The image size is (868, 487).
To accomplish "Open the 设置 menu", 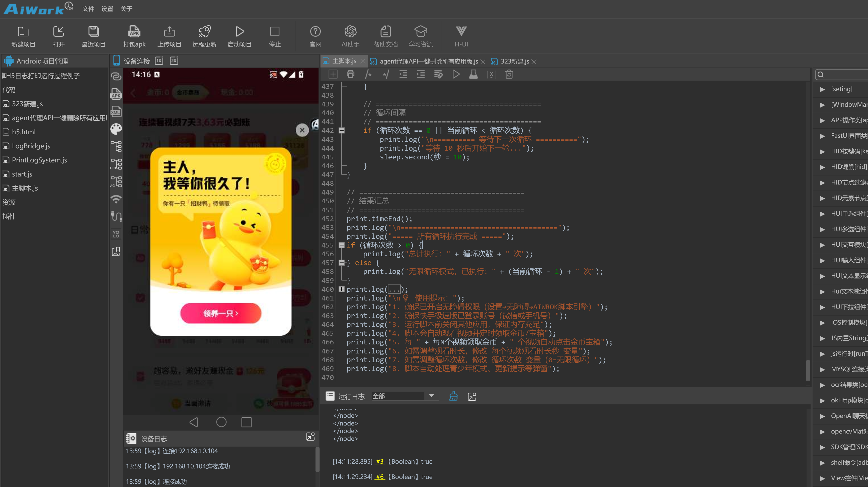I will (107, 9).
